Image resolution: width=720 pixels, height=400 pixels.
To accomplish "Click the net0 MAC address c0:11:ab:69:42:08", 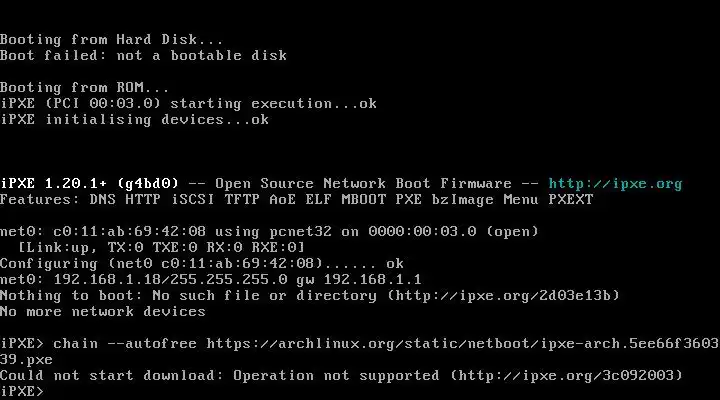I will click(x=129, y=231).
